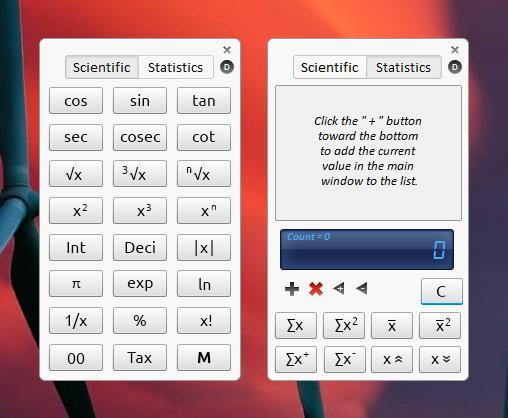
Task: Click the round D icon in right window
Action: 455,67
